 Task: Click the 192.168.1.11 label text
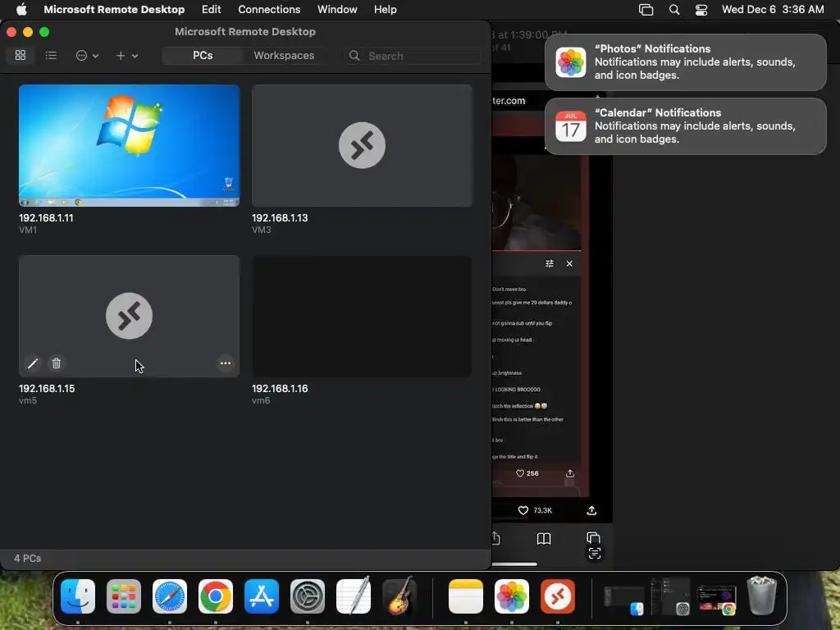pyautogui.click(x=46, y=218)
